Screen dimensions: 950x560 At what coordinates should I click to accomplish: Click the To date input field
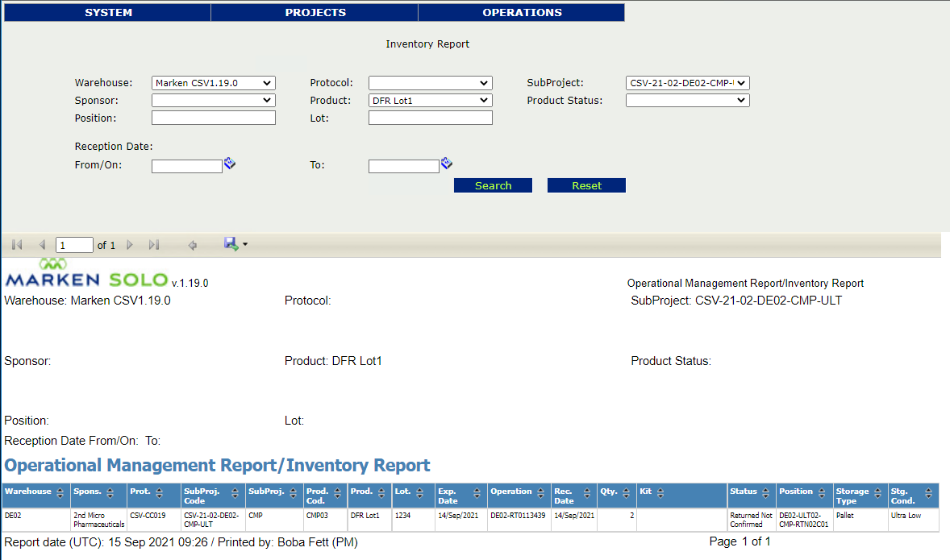coord(403,166)
